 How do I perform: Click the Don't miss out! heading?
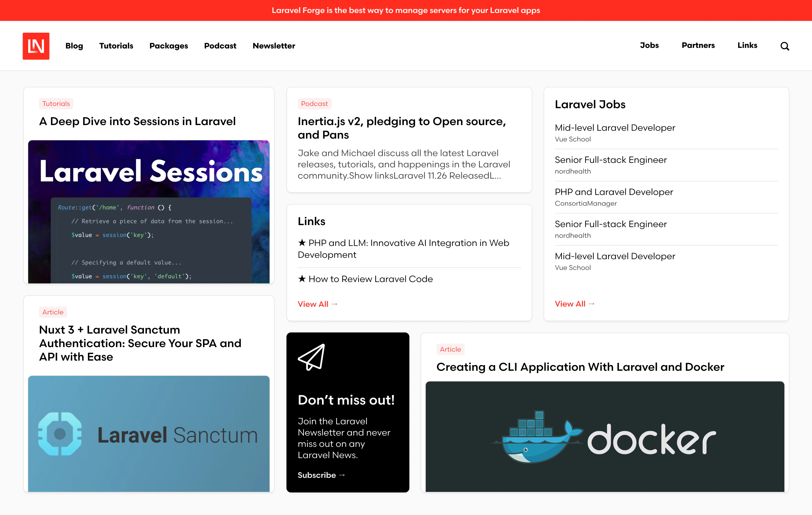coord(346,400)
